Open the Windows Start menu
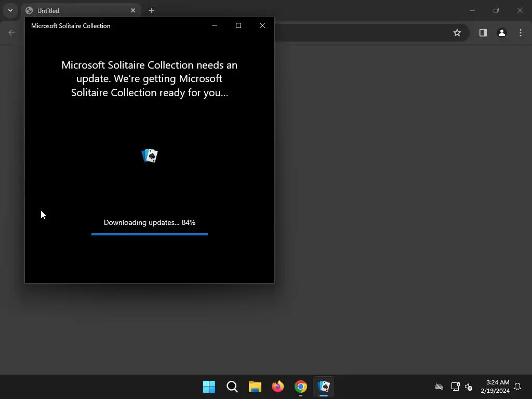This screenshot has width=532, height=399. [209, 387]
